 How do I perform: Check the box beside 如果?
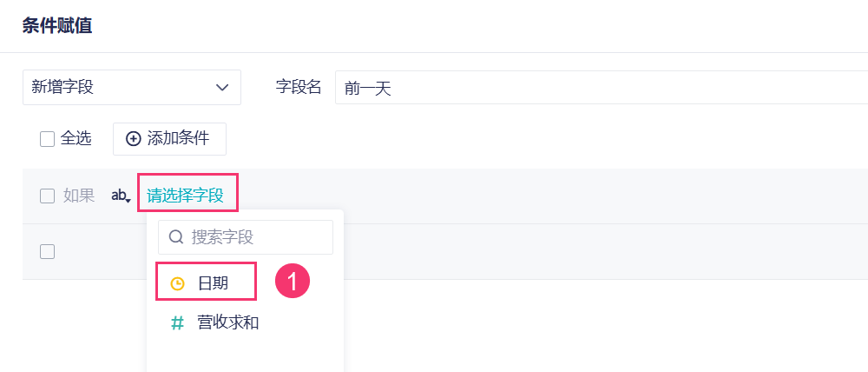[x=48, y=196]
